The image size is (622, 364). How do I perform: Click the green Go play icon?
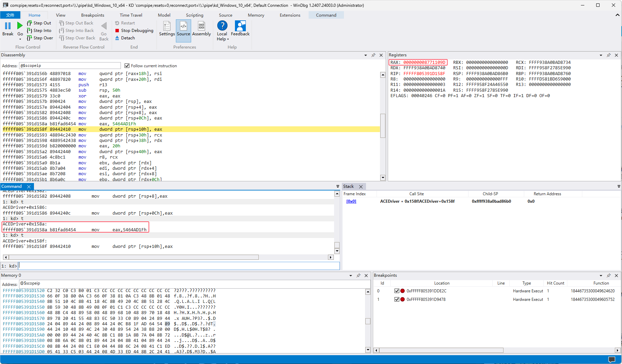20,25
